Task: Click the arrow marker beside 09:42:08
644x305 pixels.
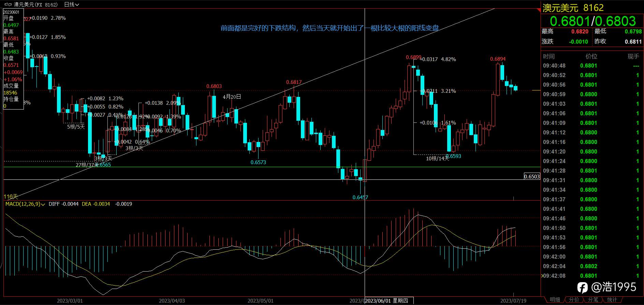Action: [x=542, y=276]
